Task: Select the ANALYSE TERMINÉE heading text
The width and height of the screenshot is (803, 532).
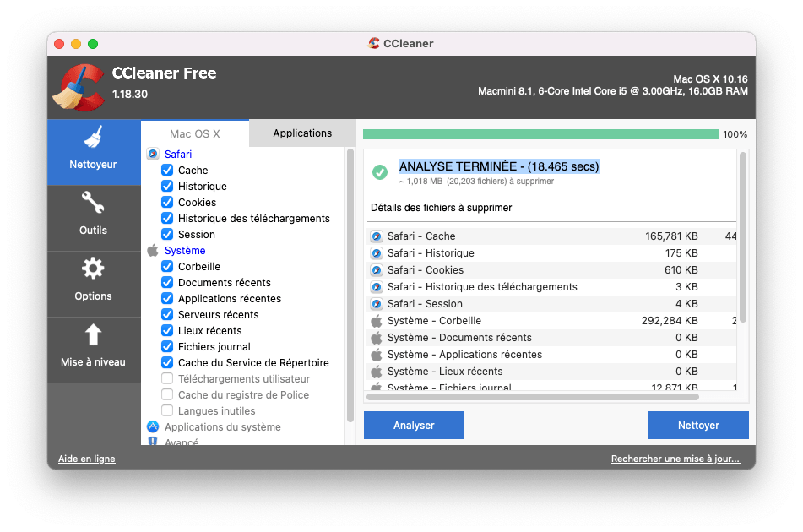Action: pyautogui.click(x=499, y=166)
